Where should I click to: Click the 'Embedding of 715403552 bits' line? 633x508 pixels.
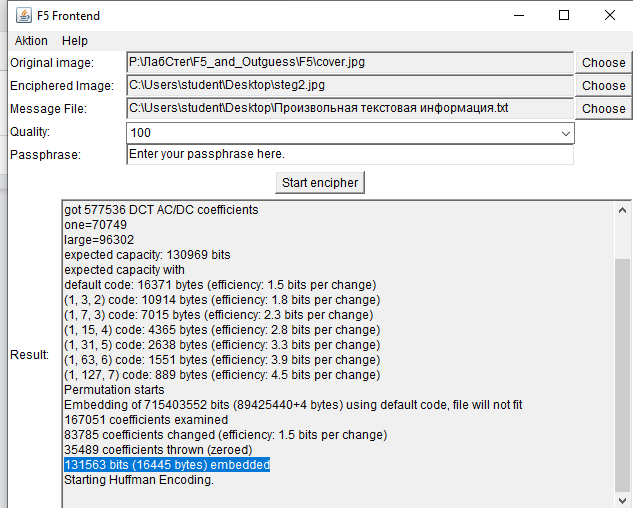tap(293, 405)
